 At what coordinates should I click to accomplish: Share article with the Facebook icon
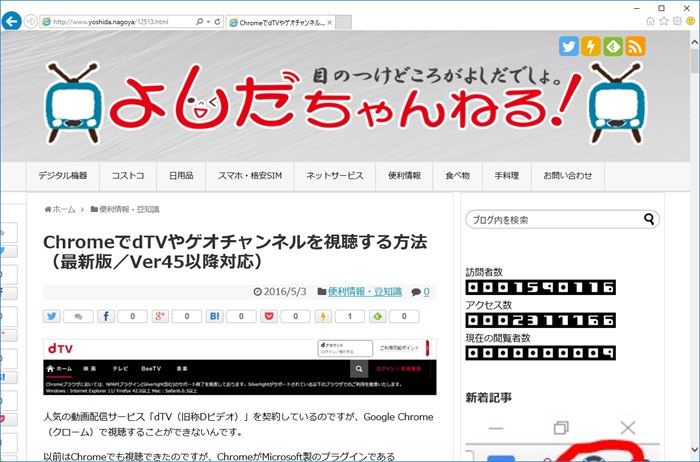click(106, 316)
